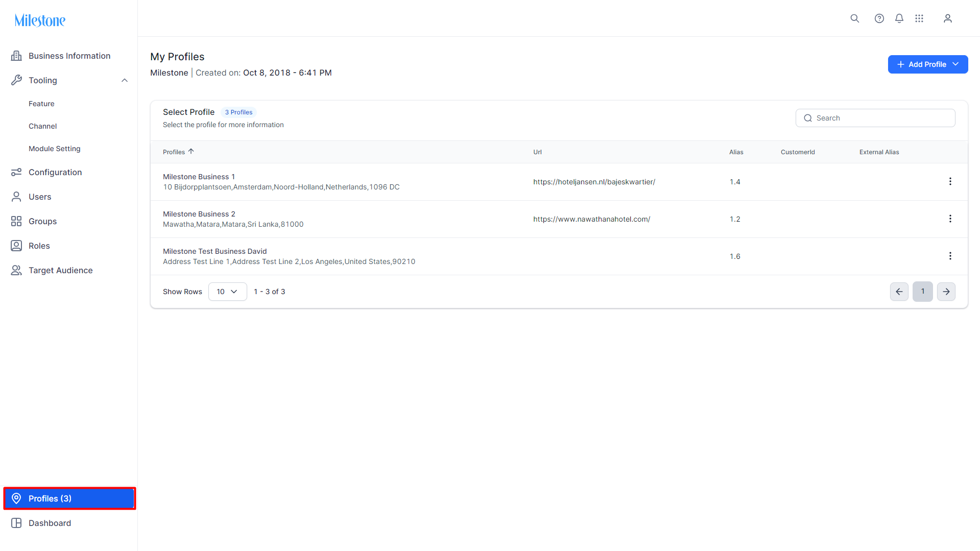This screenshot has width=980, height=551.
Task: Click the Profiles location pin icon
Action: 16,498
